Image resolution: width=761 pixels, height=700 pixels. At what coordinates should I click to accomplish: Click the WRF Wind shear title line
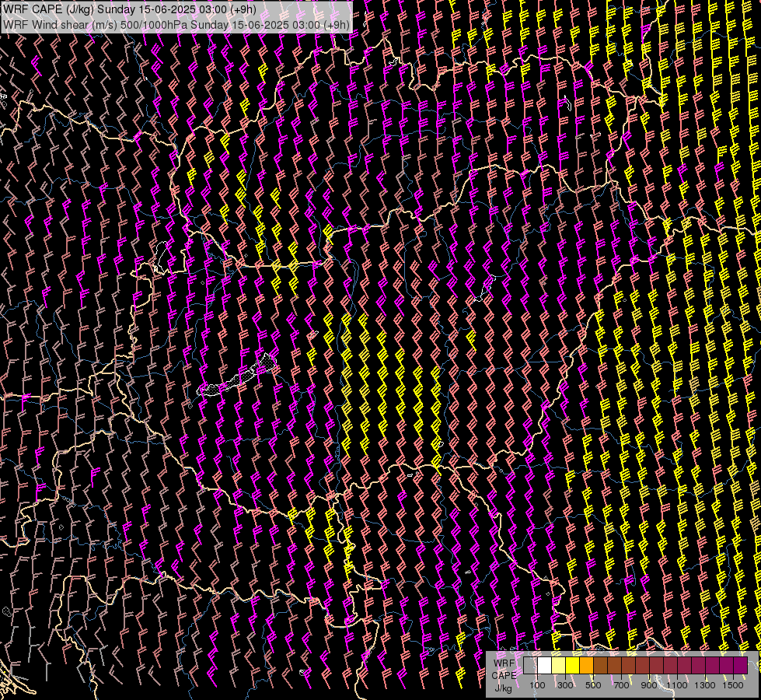(x=176, y=25)
